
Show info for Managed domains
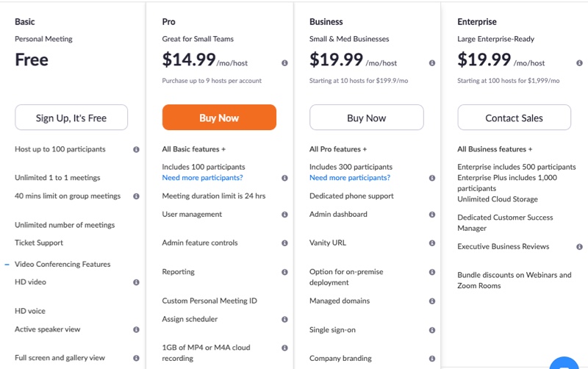[432, 301]
